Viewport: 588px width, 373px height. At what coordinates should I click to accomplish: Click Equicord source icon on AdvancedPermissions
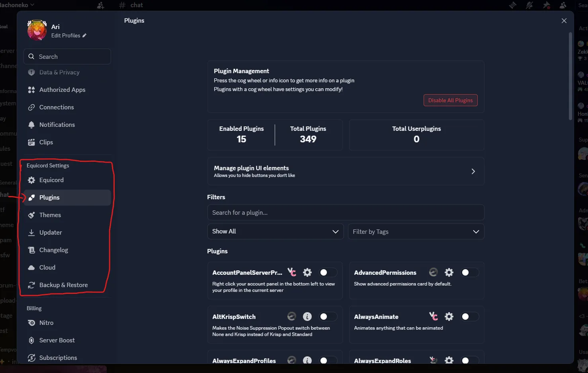tap(434, 272)
